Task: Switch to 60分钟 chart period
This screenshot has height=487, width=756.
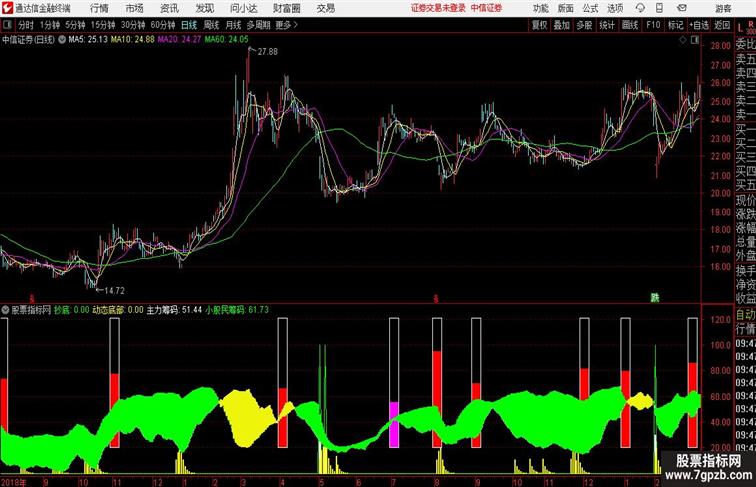Action: pos(163,25)
